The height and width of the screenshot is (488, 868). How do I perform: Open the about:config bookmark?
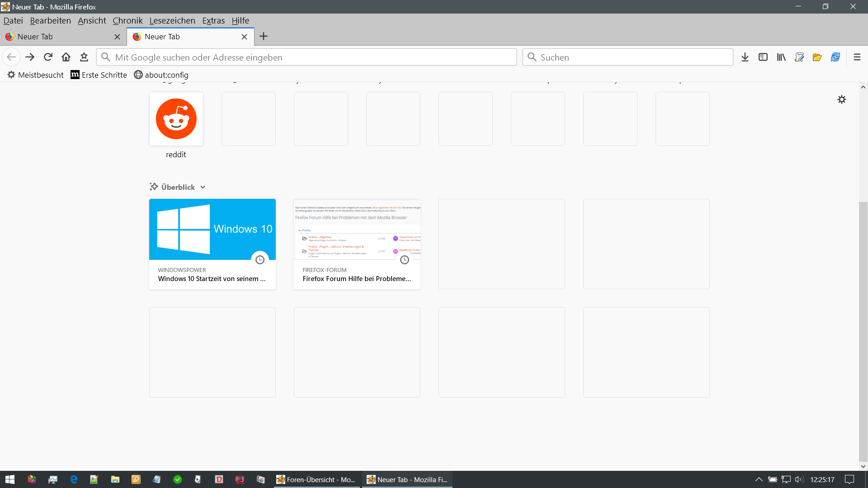(161, 75)
